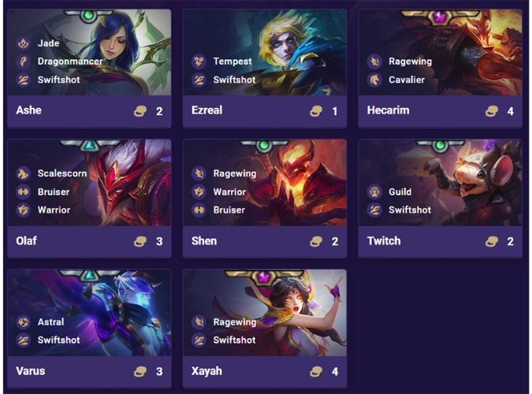Click the Dragonmancer trait icon on Ashe's card
Screen dimensions: 532x394
tap(24, 61)
